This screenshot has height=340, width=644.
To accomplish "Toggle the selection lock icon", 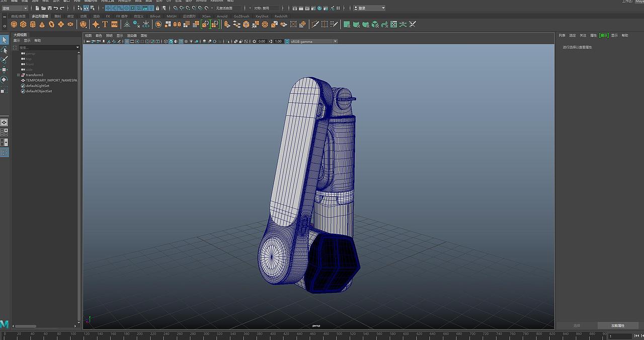I will click(158, 8).
